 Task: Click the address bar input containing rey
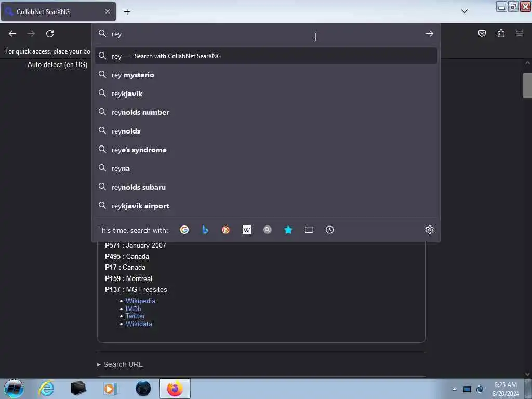coord(266,34)
